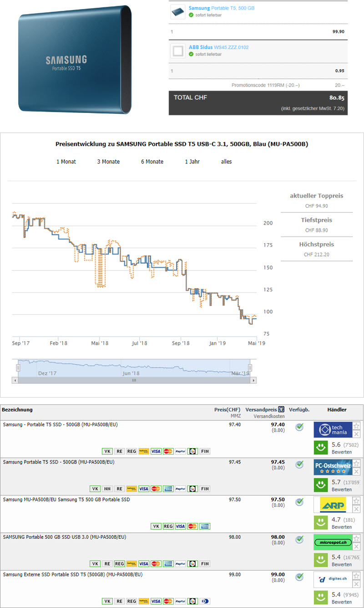364x608 pixels.
Task: Click the 'SAMSUNG Portable 500 GB SSD USB 3.0' listing title
Action: 65,537
